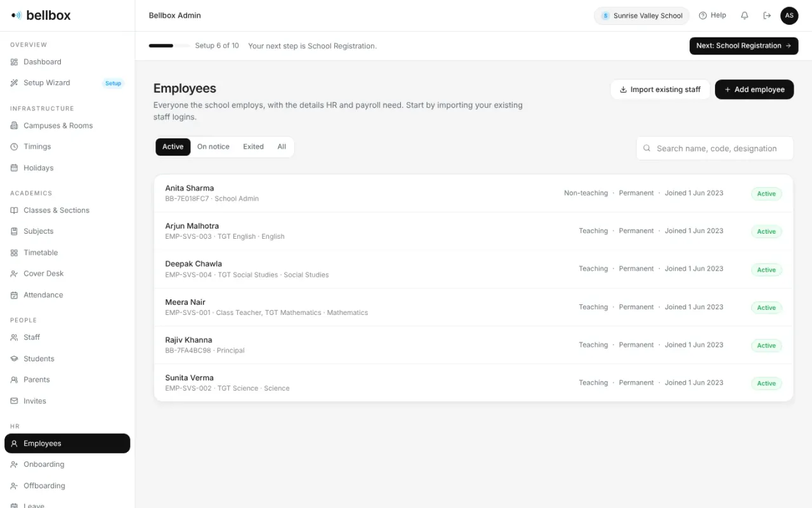This screenshot has height=508, width=812.
Task: Open Anita Sharma employee row
Action: 473,193
